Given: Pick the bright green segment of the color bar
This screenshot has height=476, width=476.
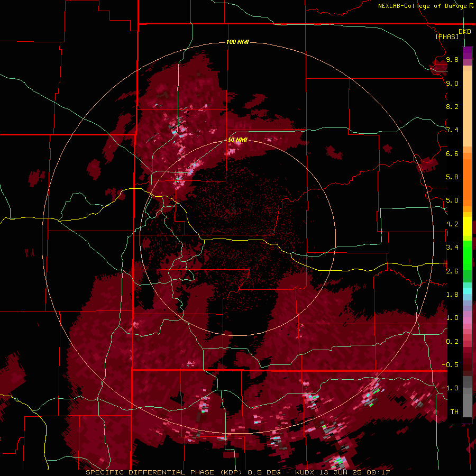Looking at the screenshot, I should tap(467, 255).
